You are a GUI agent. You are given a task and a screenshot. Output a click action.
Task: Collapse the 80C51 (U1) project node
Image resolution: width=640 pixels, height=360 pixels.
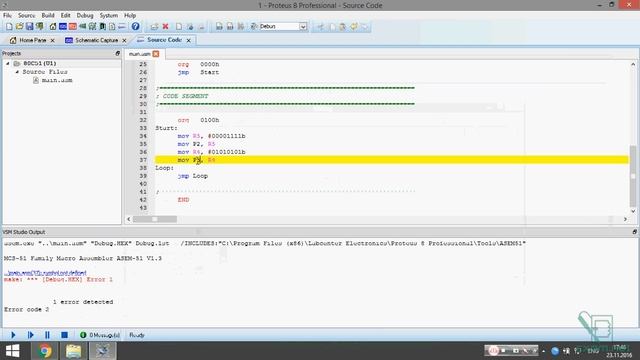click(7, 64)
